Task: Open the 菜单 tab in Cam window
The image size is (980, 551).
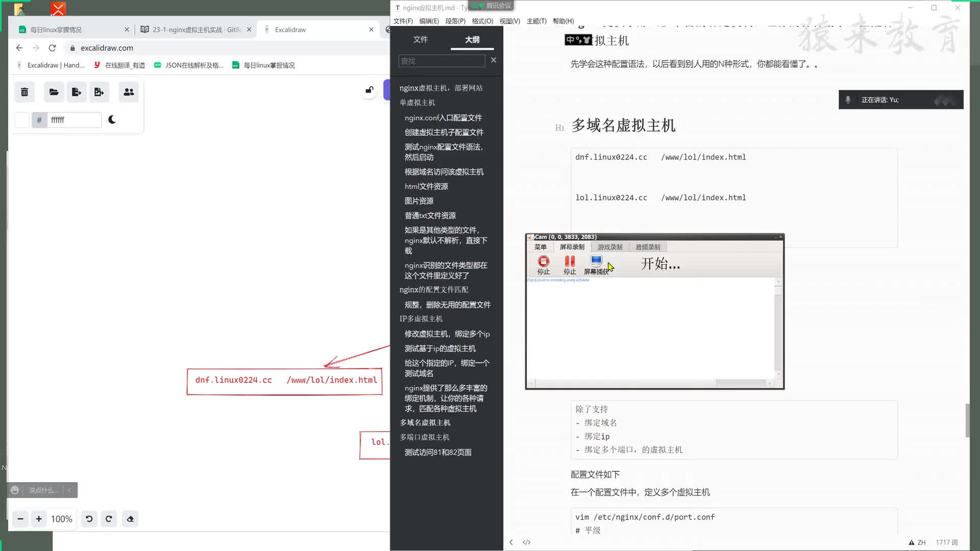Action: pos(541,247)
